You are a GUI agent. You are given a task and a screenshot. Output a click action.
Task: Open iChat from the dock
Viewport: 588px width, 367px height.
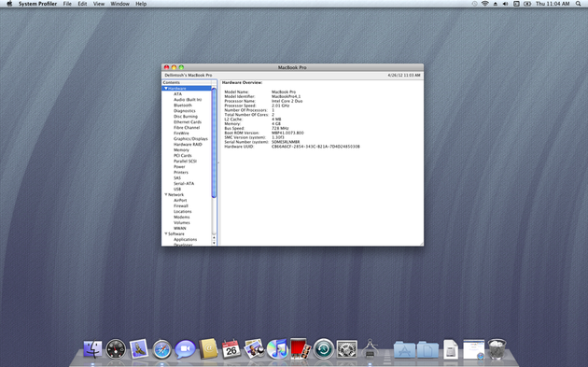tap(185, 349)
